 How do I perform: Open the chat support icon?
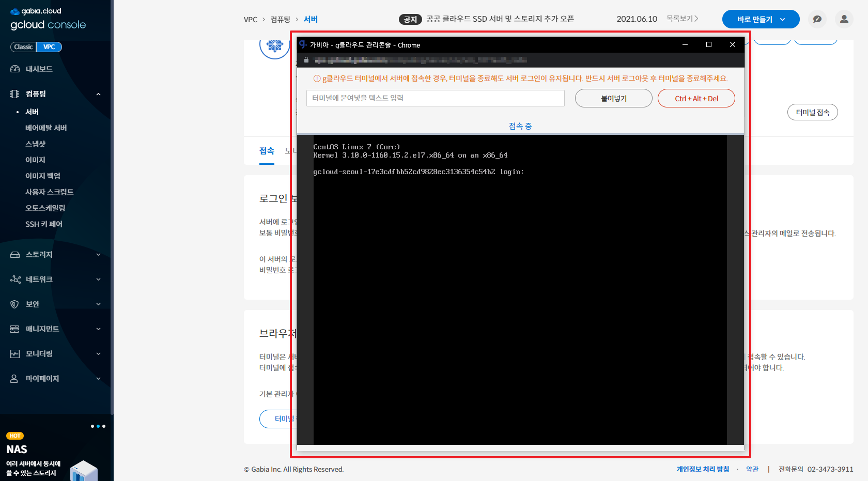coord(817,19)
